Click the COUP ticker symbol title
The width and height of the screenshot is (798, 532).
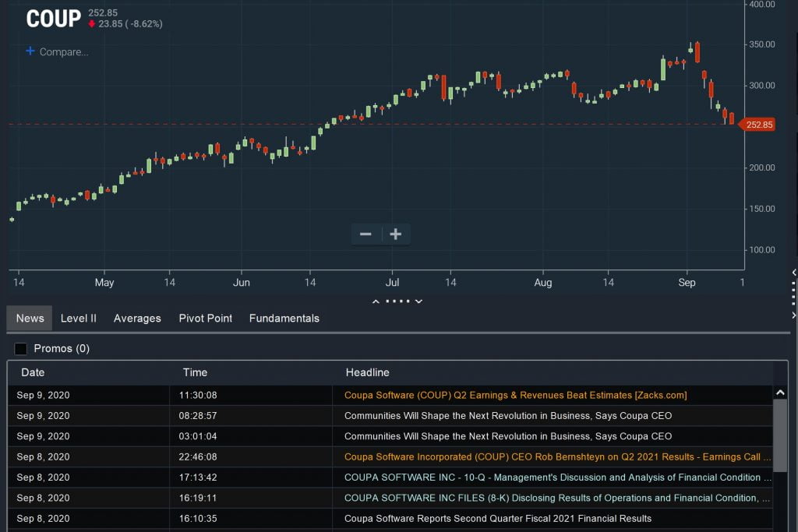click(x=53, y=19)
